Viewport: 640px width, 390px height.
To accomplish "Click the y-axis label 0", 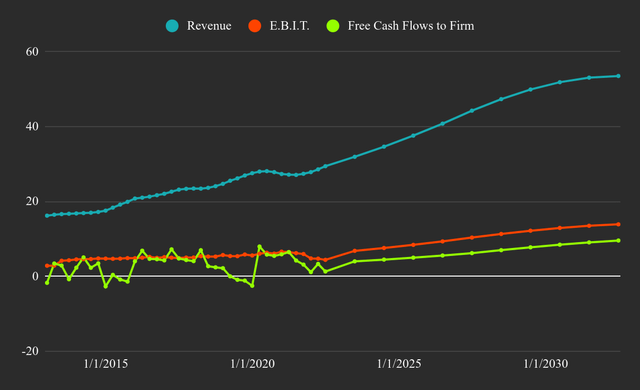I will pos(35,276).
